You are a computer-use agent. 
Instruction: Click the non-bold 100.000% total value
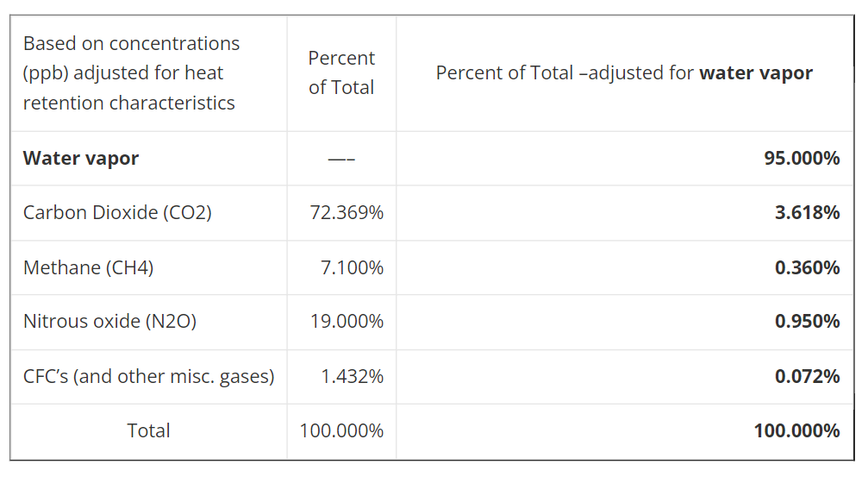click(x=341, y=430)
